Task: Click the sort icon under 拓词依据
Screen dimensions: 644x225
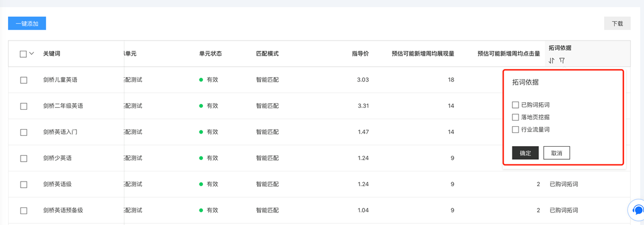Action: pos(552,61)
